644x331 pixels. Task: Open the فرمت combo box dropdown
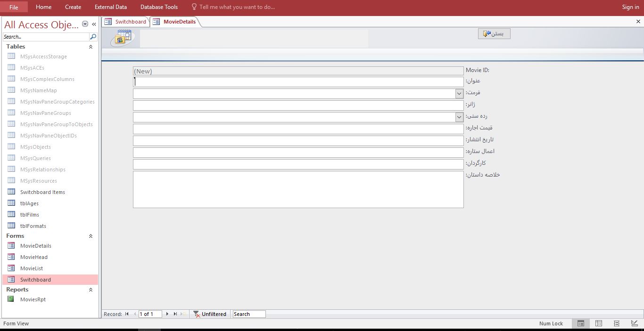coord(459,94)
